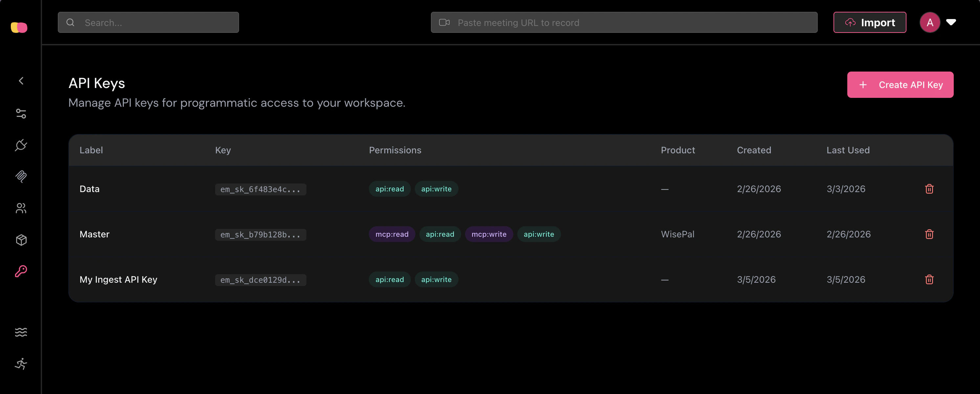Click api:write badge in Master row

pos(539,234)
